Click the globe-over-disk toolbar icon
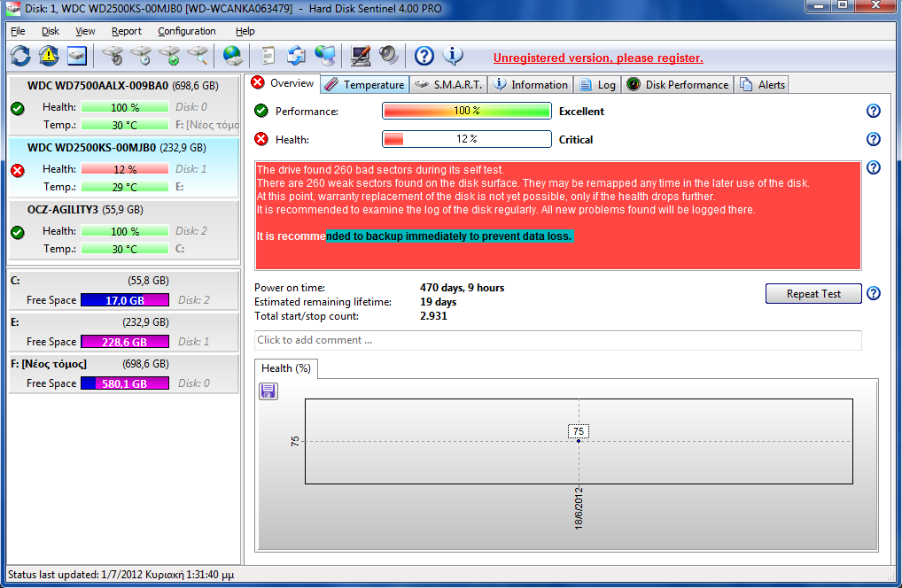This screenshot has height=588, width=902. 233,56
